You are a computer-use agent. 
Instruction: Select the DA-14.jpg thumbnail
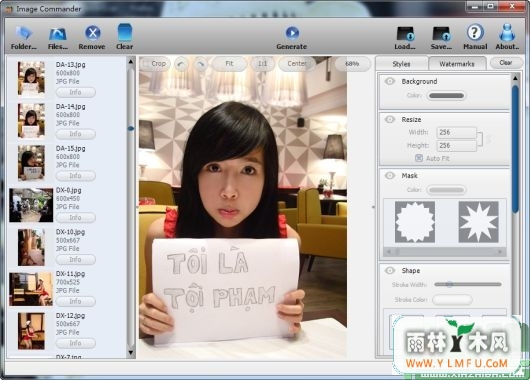[x=31, y=120]
